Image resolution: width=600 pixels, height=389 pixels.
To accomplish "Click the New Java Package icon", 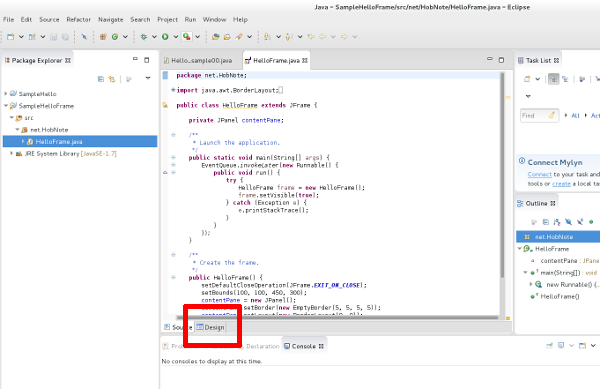I will pos(103,37).
